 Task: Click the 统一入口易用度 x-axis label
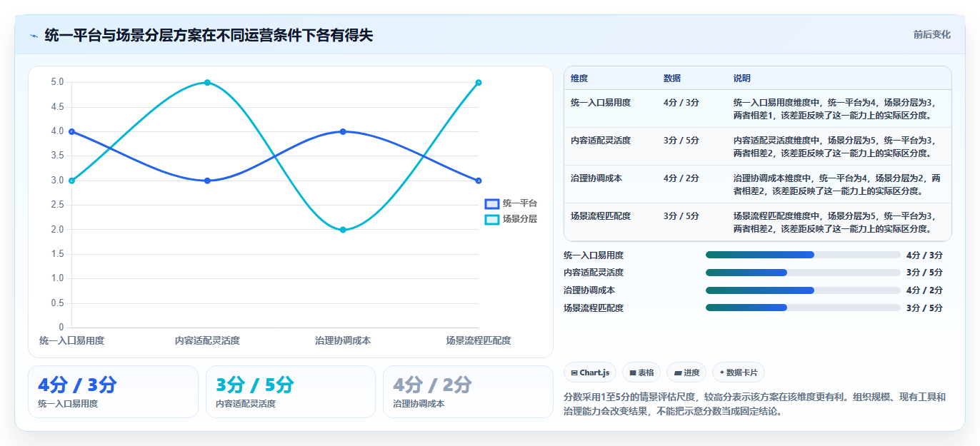tap(72, 340)
